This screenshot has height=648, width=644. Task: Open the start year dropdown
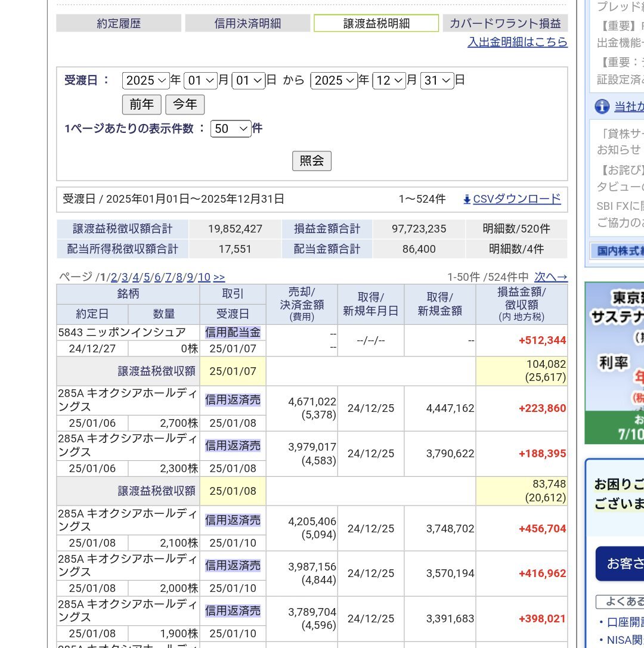(146, 80)
